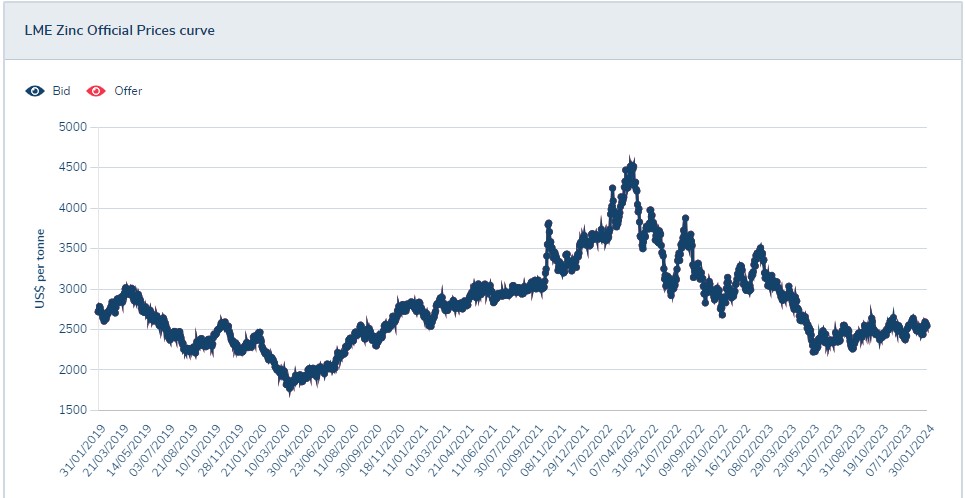
Task: Click the 30/01/2024 date label
Action: pyautogui.click(x=911, y=449)
